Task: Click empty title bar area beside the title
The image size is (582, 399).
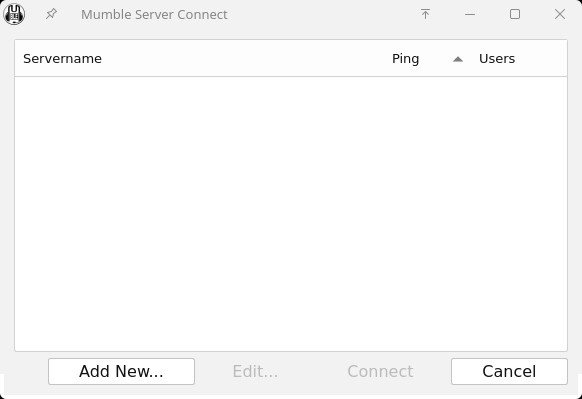Action: [319, 14]
